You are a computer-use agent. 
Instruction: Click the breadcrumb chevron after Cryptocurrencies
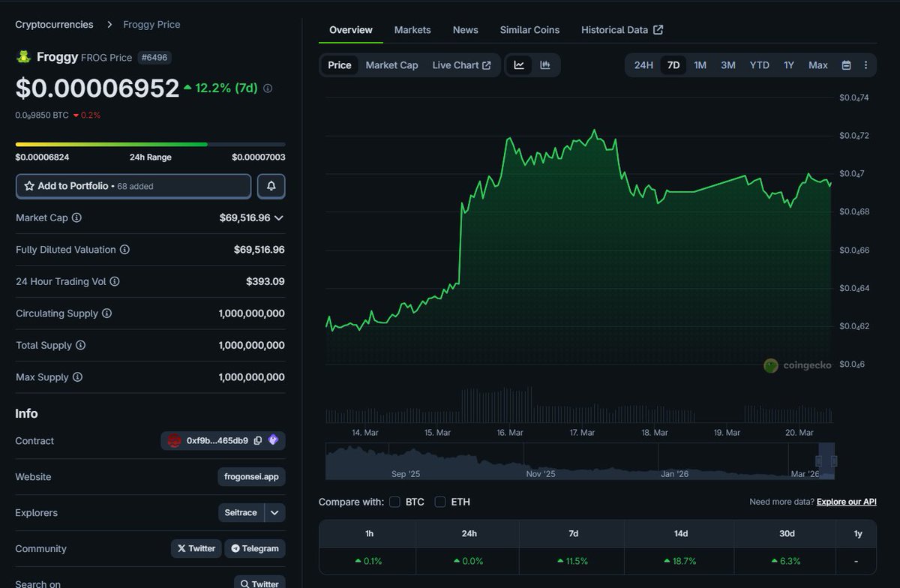tap(109, 25)
